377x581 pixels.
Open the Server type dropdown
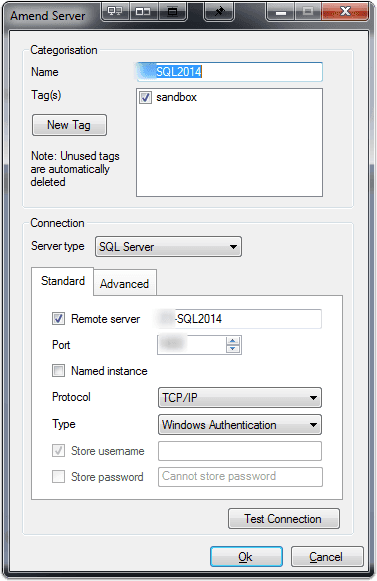(168, 247)
